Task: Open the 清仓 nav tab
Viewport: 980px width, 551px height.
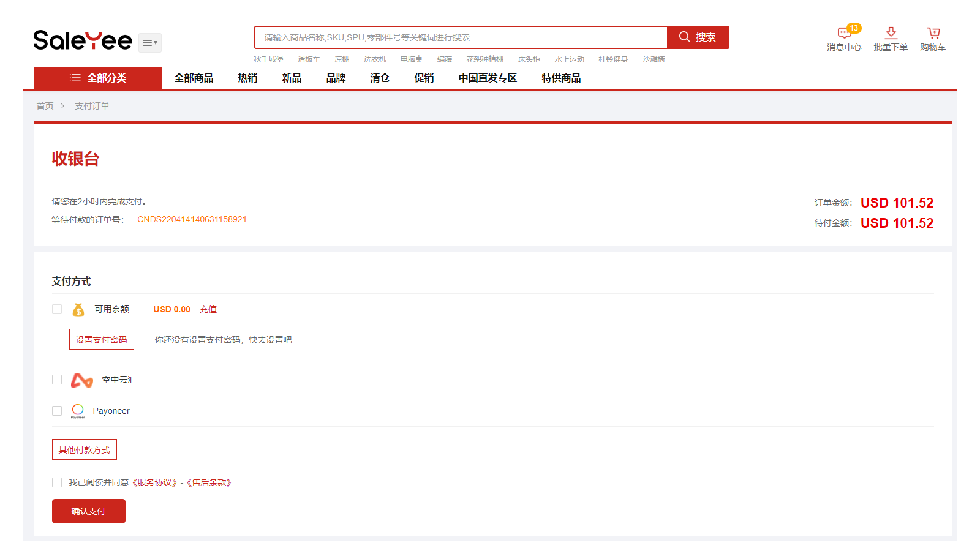Action: click(380, 78)
